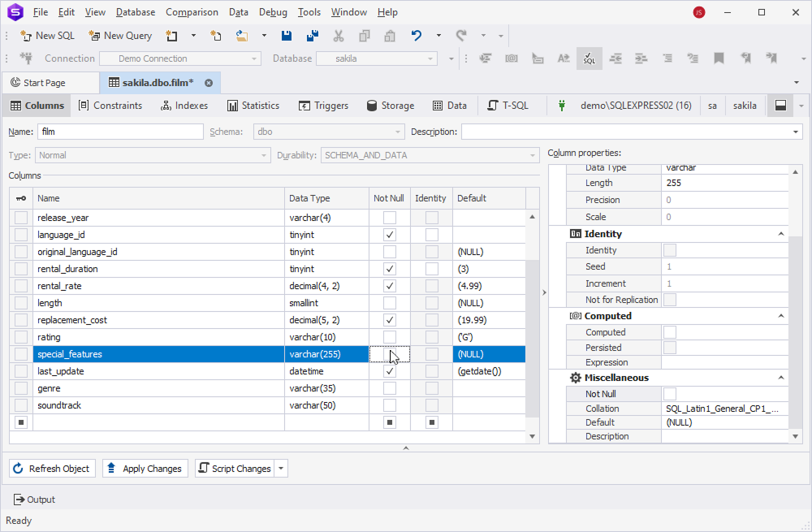This screenshot has height=532, width=812.
Task: Open the Database menu
Action: [136, 12]
